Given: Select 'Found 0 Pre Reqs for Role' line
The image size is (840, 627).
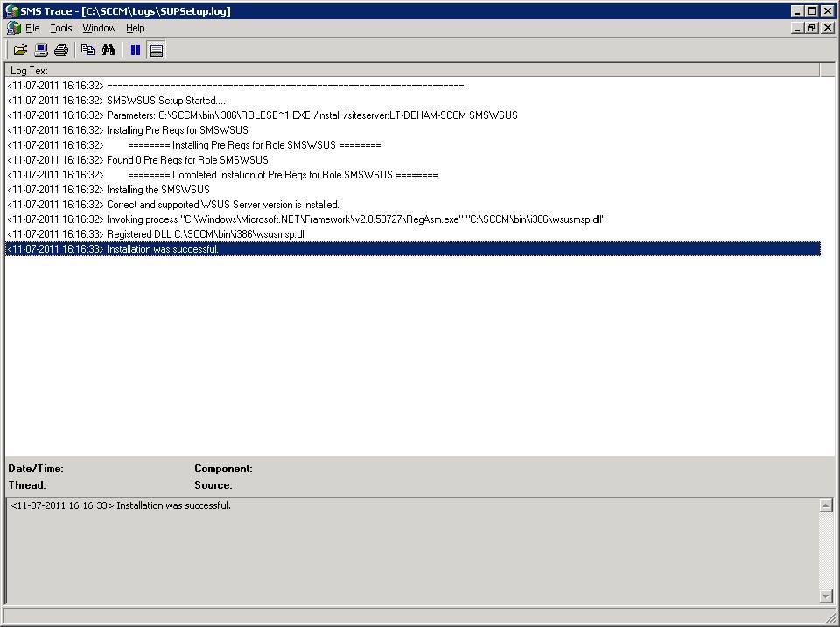Looking at the screenshot, I should point(412,159).
